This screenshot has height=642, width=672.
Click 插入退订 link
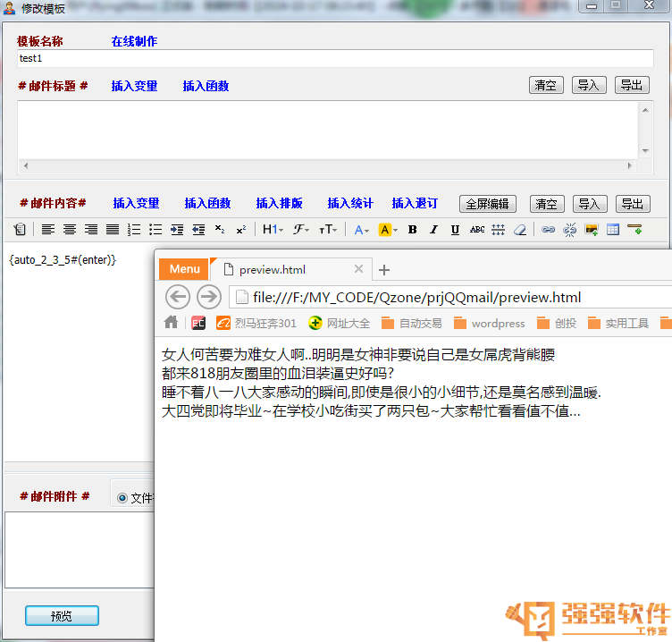[x=415, y=203]
